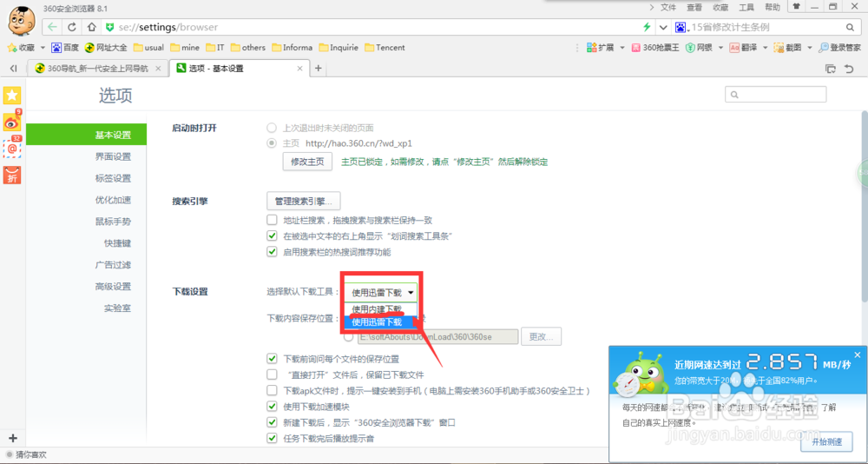The image size is (868, 464).
Task: Toggle 地址栏搜索 consistency checkbox
Action: click(272, 220)
